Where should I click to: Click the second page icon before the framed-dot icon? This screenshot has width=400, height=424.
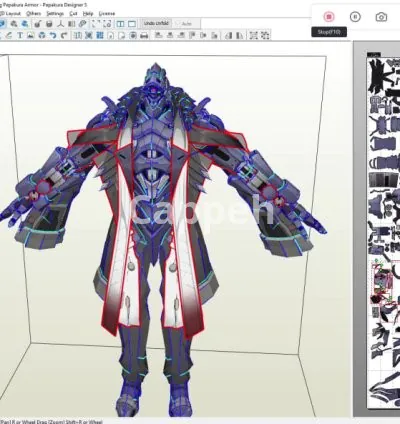point(122,36)
